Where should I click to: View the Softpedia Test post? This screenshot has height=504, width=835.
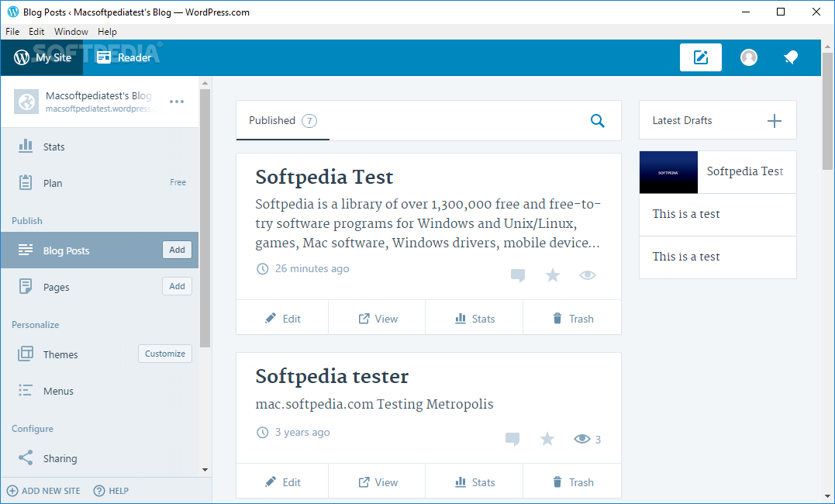(377, 319)
